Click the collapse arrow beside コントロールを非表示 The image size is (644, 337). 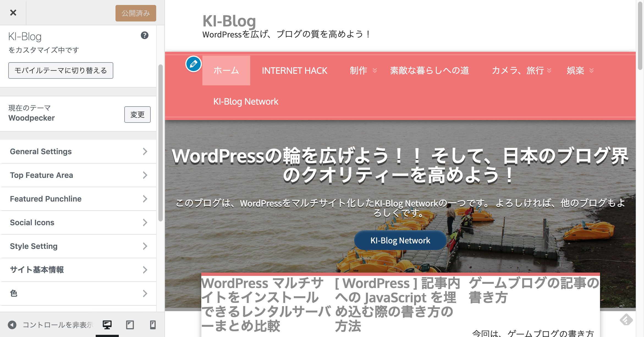click(12, 325)
